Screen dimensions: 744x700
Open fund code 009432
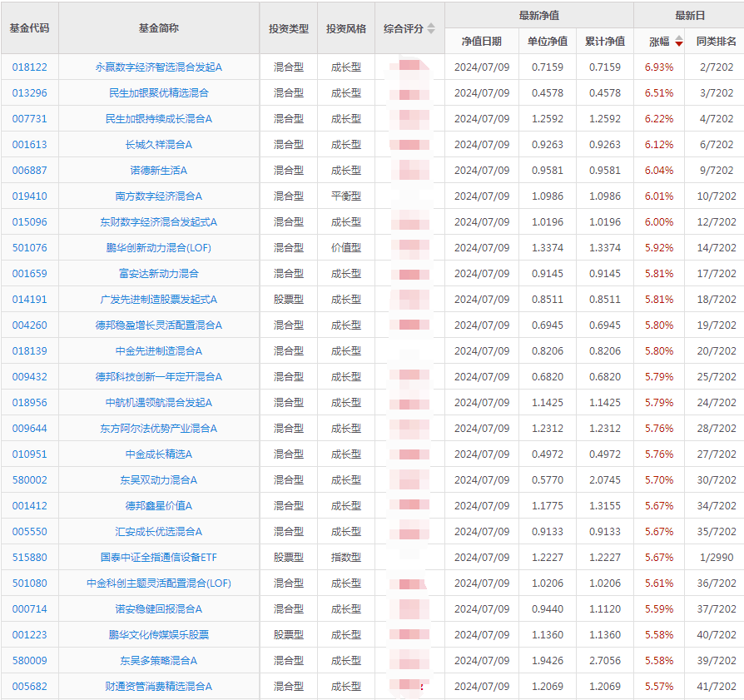[x=29, y=376]
